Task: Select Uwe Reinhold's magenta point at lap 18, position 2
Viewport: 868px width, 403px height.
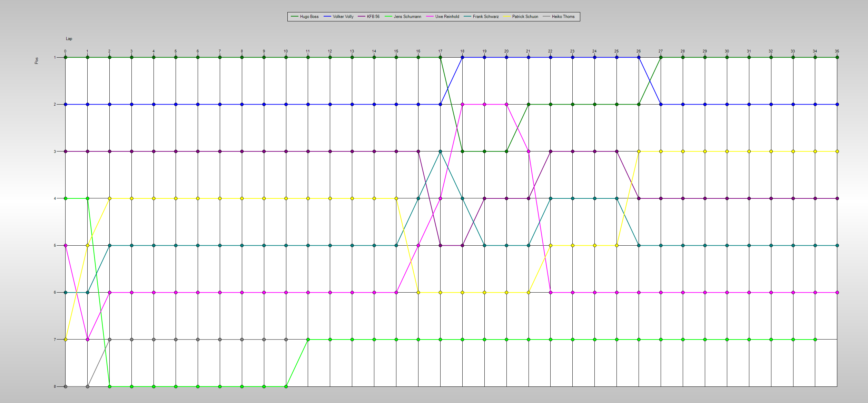Action: pos(462,104)
